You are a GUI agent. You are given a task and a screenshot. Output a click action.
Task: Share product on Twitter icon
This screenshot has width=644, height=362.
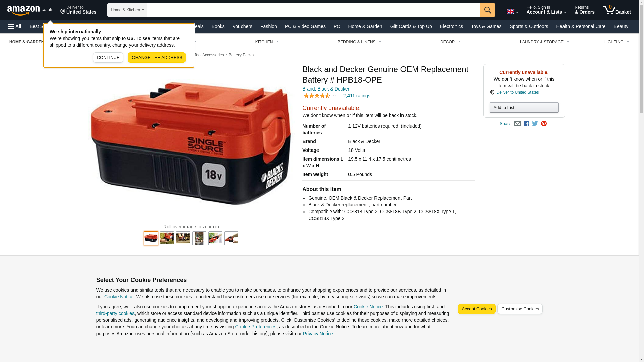point(535,124)
